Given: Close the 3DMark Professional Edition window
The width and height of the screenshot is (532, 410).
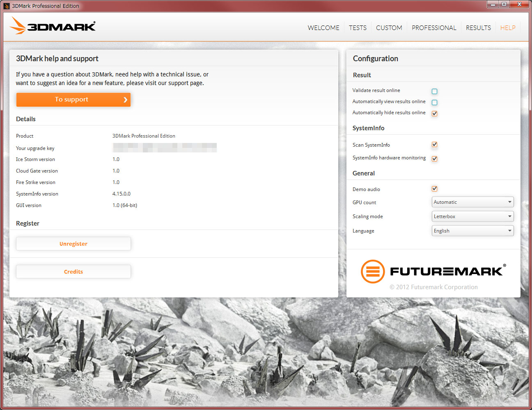Looking at the screenshot, I should click(519, 4).
